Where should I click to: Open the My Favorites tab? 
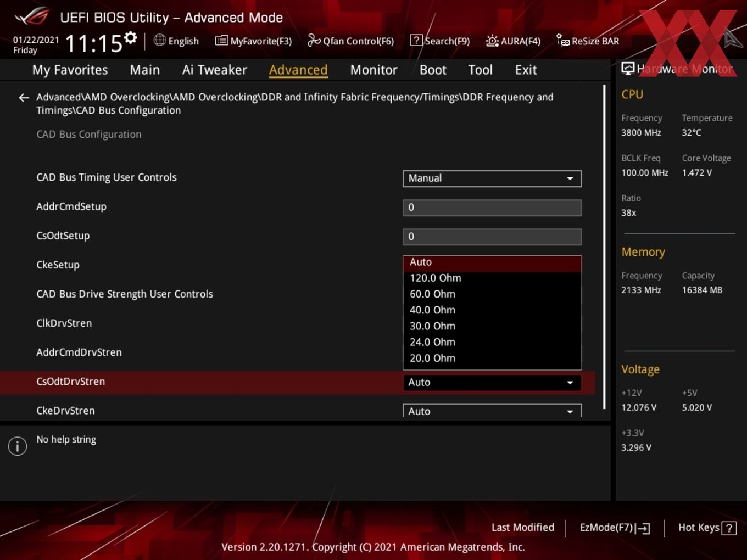coord(70,70)
